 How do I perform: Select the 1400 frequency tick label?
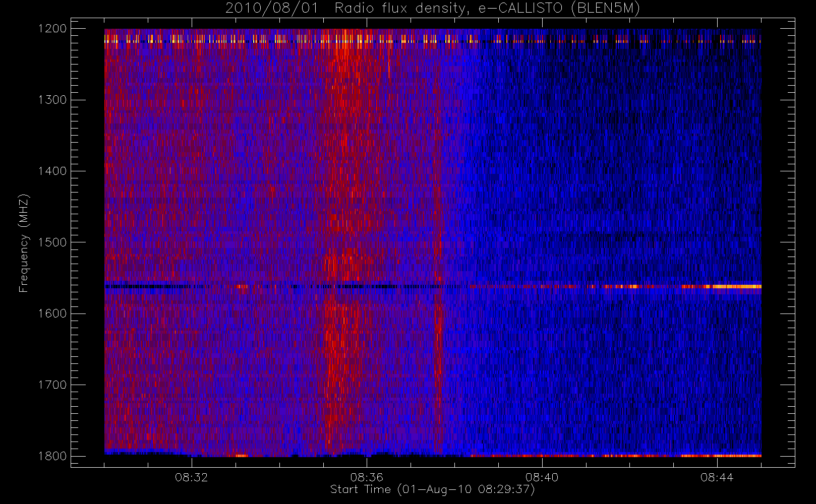(53, 171)
